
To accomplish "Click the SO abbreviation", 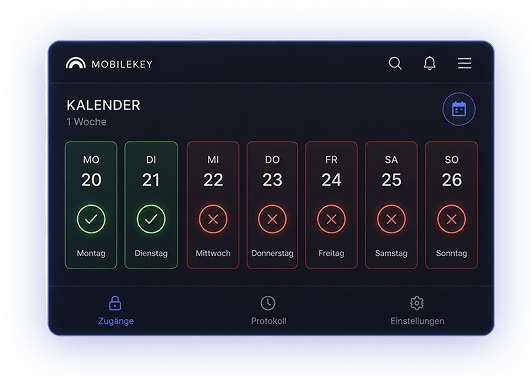I will 451,160.
